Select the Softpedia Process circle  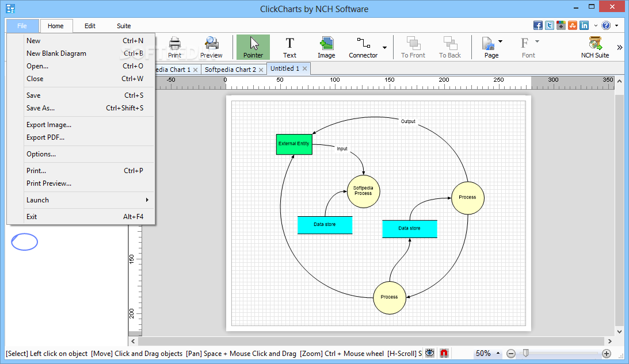tap(363, 191)
